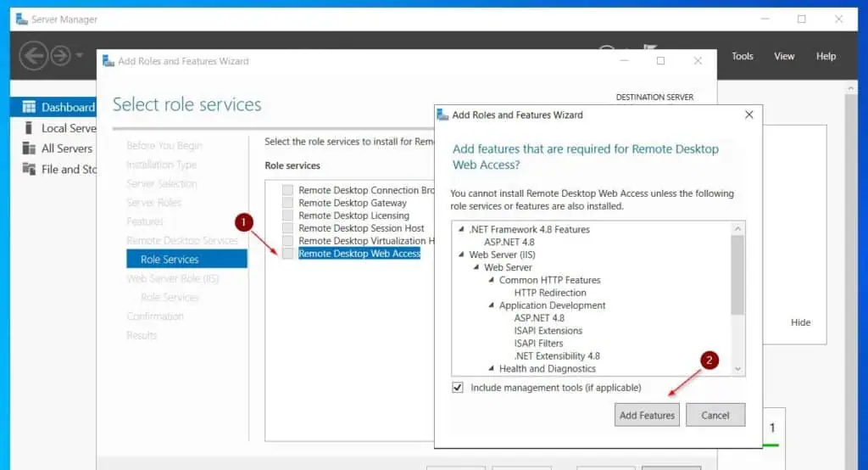
Task: Select Server Selection wizard step
Action: tap(161, 183)
